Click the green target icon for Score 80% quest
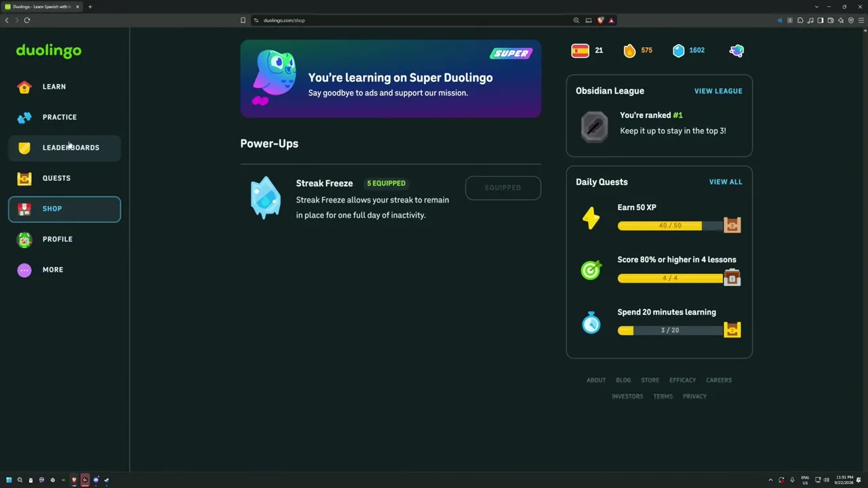This screenshot has height=488, width=868. [x=591, y=270]
